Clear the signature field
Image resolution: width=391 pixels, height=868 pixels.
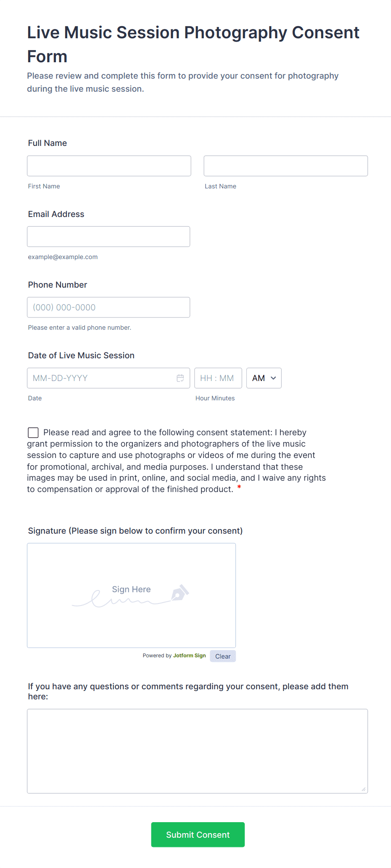(x=222, y=656)
